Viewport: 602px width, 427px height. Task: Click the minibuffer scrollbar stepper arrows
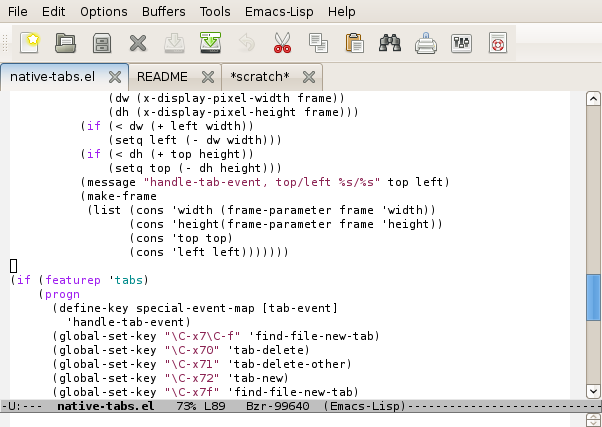click(x=593, y=420)
